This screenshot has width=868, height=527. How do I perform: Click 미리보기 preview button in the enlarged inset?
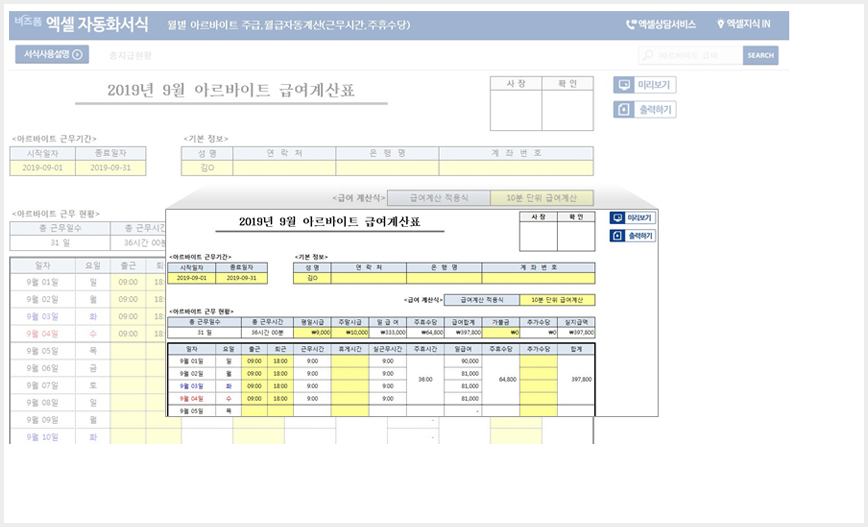coord(633,218)
